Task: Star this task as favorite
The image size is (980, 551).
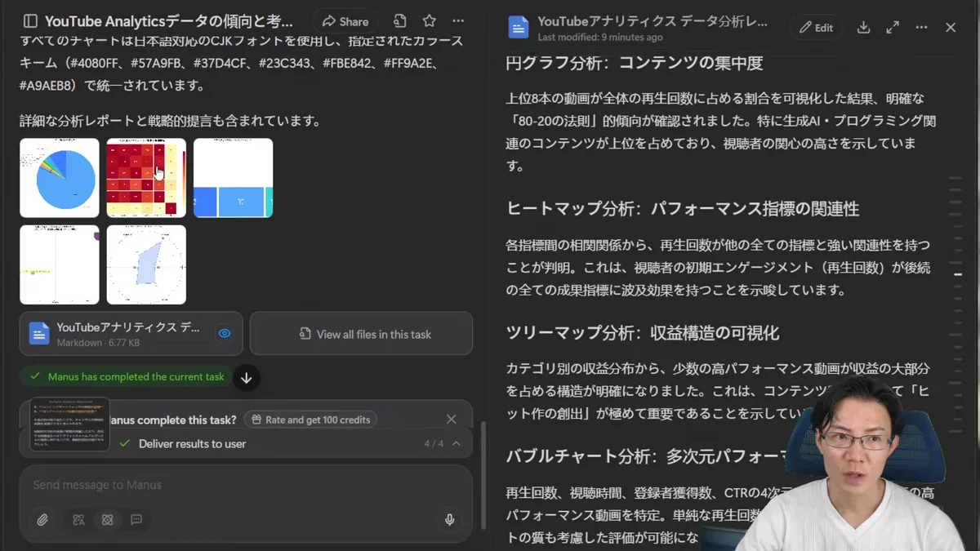Action: (x=430, y=21)
